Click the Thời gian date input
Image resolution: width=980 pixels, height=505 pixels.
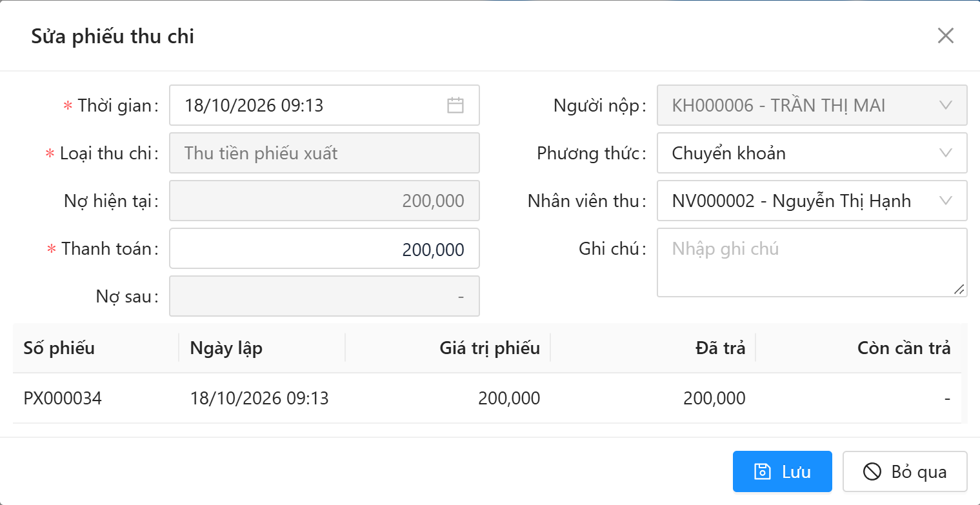(x=324, y=105)
